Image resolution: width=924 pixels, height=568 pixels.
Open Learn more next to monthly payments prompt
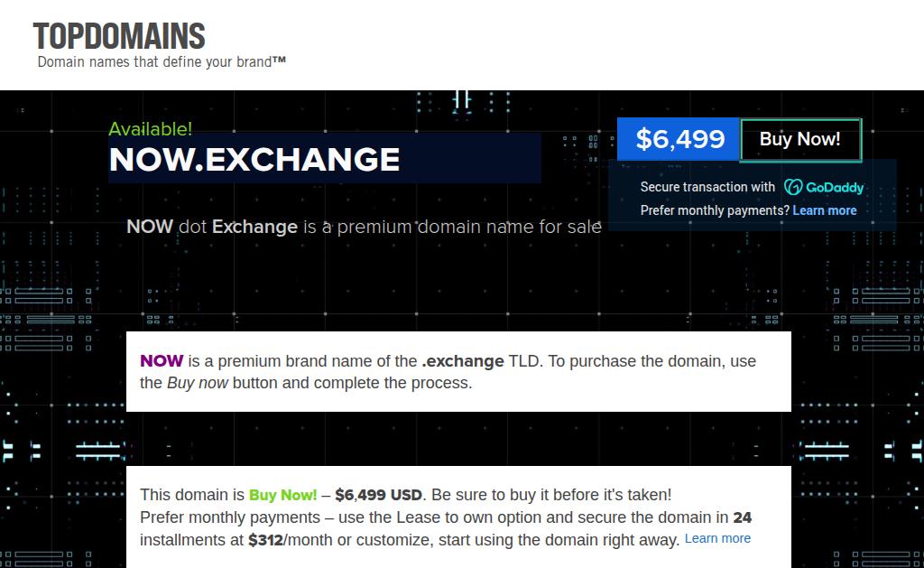(x=824, y=210)
